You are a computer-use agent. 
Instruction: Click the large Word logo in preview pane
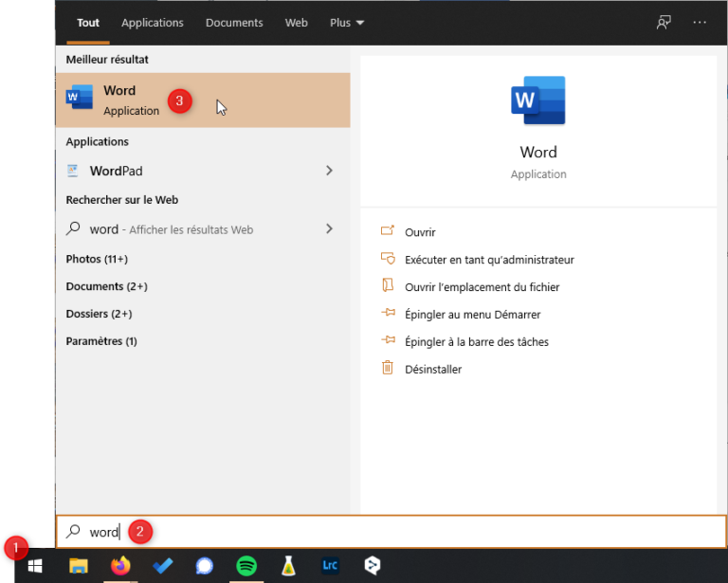click(x=538, y=100)
